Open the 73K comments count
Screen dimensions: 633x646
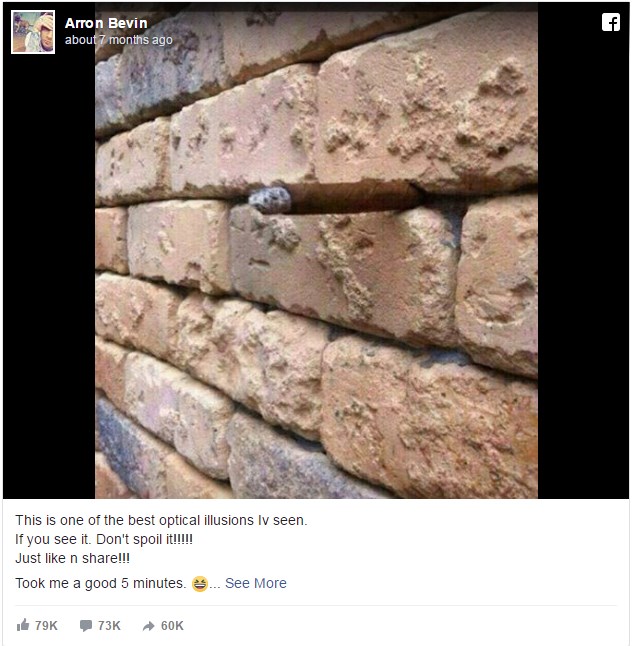[x=109, y=625]
